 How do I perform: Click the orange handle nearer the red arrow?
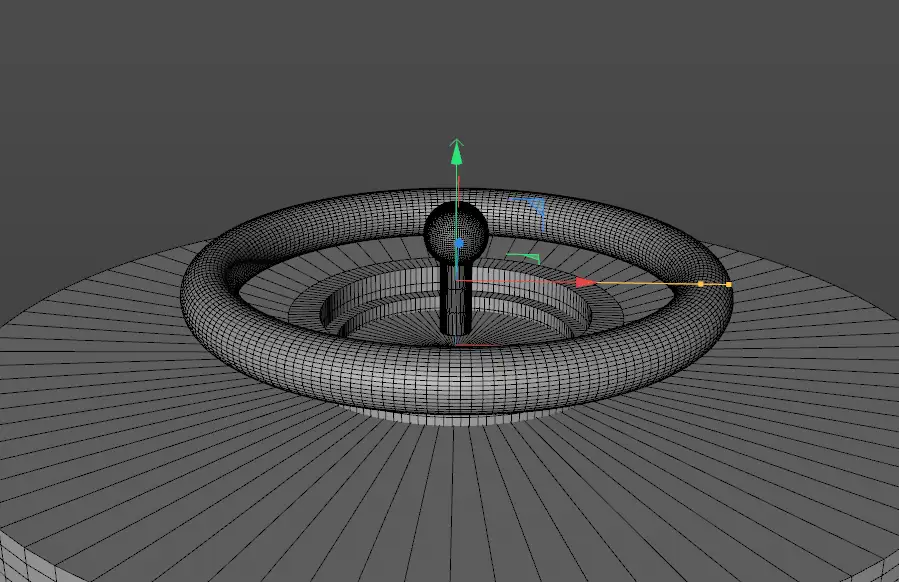[x=701, y=284]
